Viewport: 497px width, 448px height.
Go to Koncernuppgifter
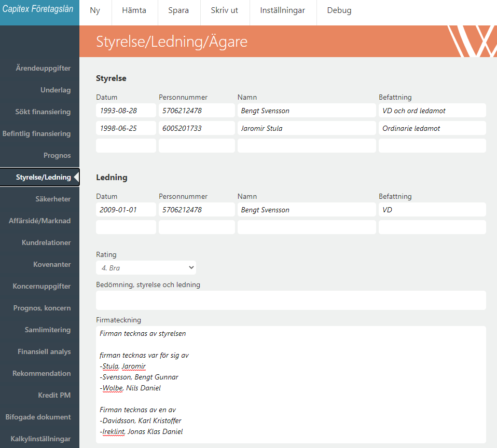(42, 287)
